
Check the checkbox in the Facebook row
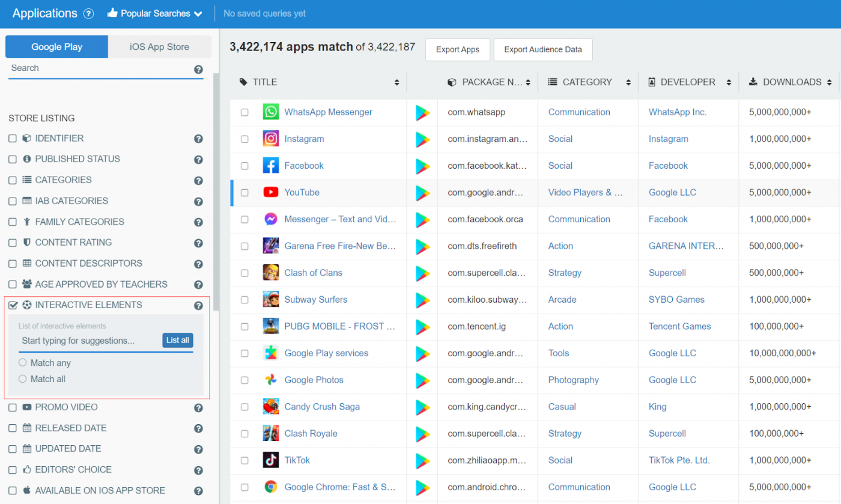pyautogui.click(x=244, y=165)
